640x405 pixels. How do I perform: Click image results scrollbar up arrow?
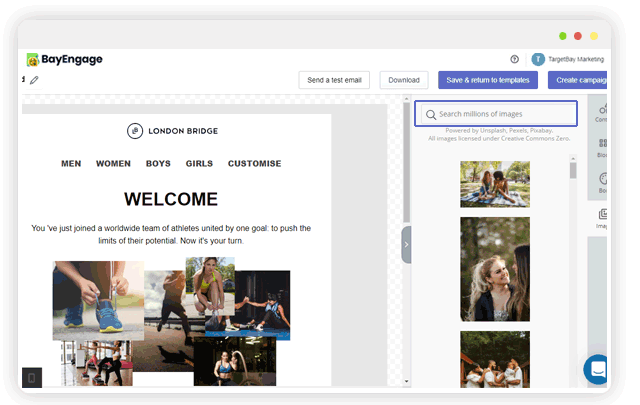(x=573, y=158)
